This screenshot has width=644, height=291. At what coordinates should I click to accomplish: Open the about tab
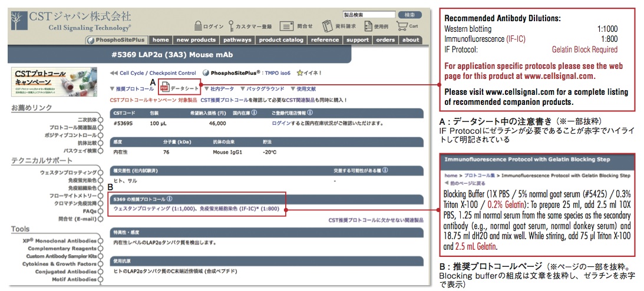point(410,40)
